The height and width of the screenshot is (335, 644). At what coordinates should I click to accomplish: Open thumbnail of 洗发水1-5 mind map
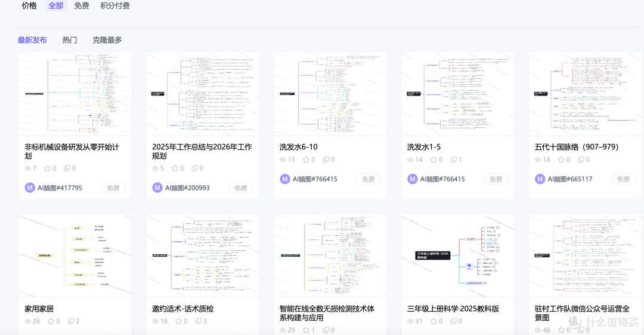click(x=457, y=94)
